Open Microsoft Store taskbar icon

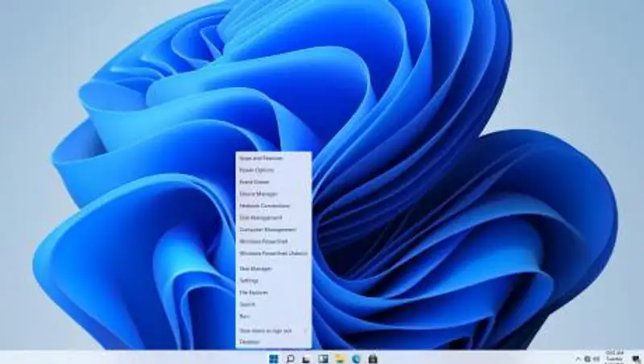point(373,359)
